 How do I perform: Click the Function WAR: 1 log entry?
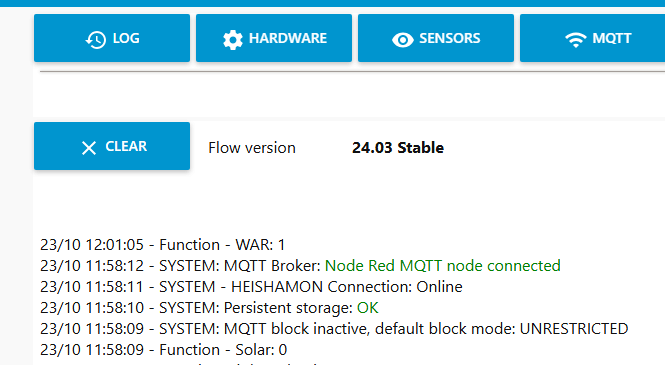point(162,245)
